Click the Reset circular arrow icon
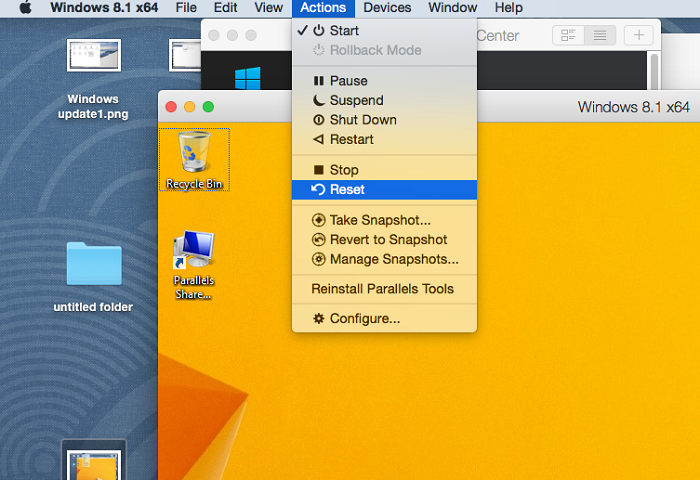This screenshot has height=480, width=700. point(318,190)
